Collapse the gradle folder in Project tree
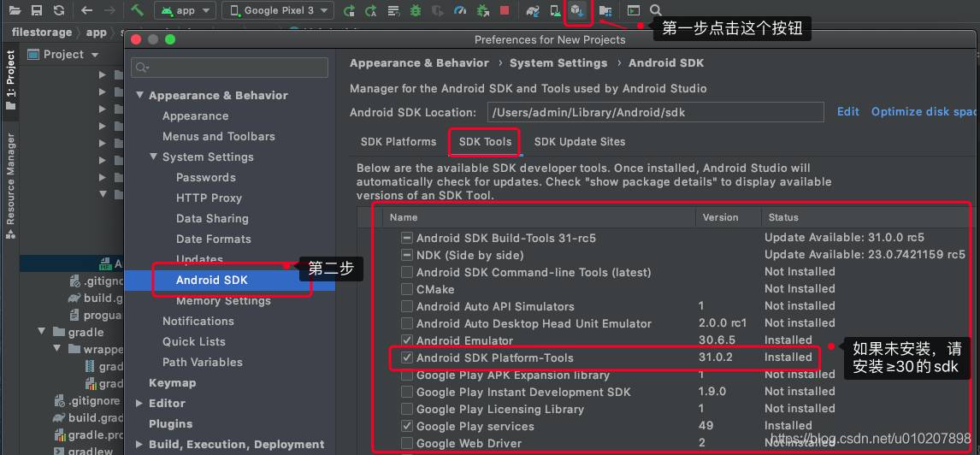Image resolution: width=980 pixels, height=455 pixels. click(x=42, y=332)
